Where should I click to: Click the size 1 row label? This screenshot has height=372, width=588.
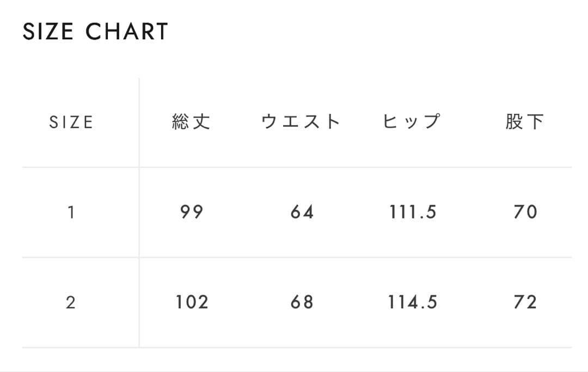pyautogui.click(x=71, y=212)
